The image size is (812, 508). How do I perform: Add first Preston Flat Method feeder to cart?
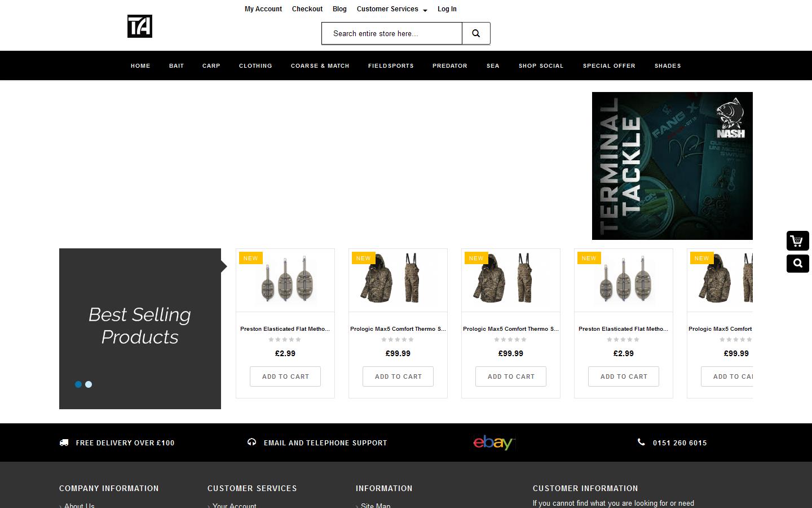click(285, 376)
